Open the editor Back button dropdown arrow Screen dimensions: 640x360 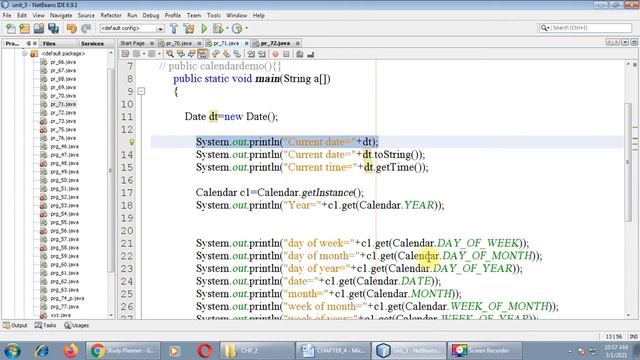(x=144, y=54)
